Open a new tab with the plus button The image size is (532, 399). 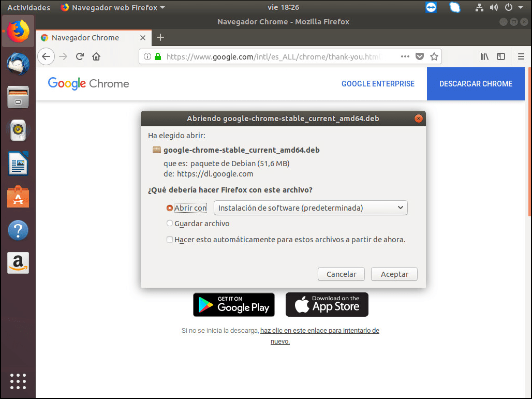tap(160, 37)
